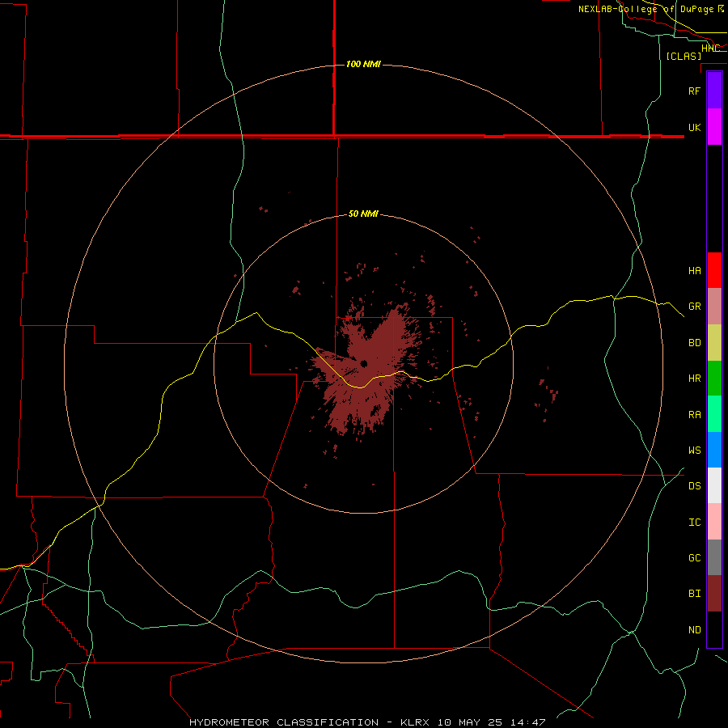Click the WS legend label
The image size is (728, 728).
point(694,450)
